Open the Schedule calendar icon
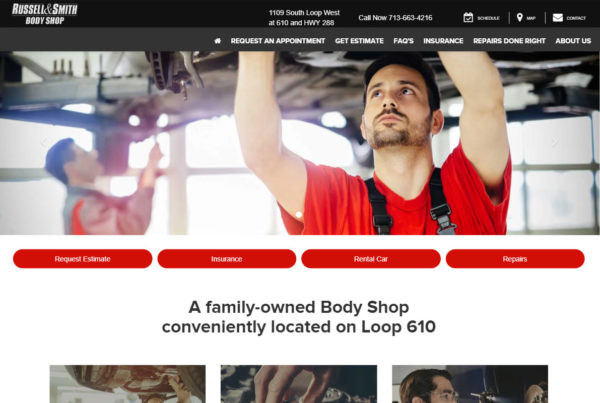This screenshot has width=600, height=403. click(468, 18)
